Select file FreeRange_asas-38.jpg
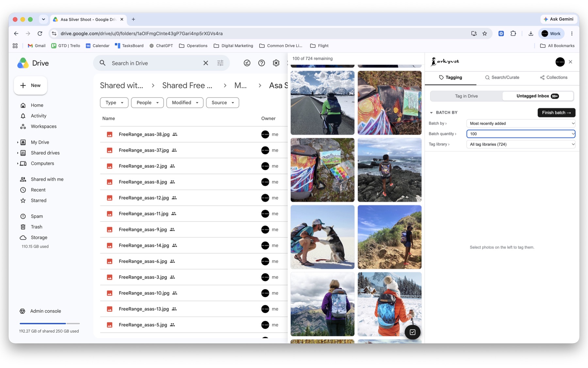 [194, 134]
